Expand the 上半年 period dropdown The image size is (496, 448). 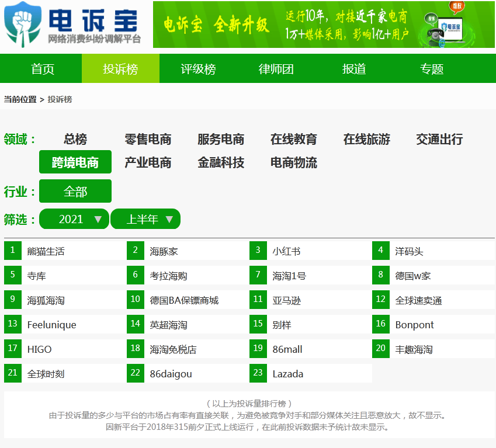point(145,219)
